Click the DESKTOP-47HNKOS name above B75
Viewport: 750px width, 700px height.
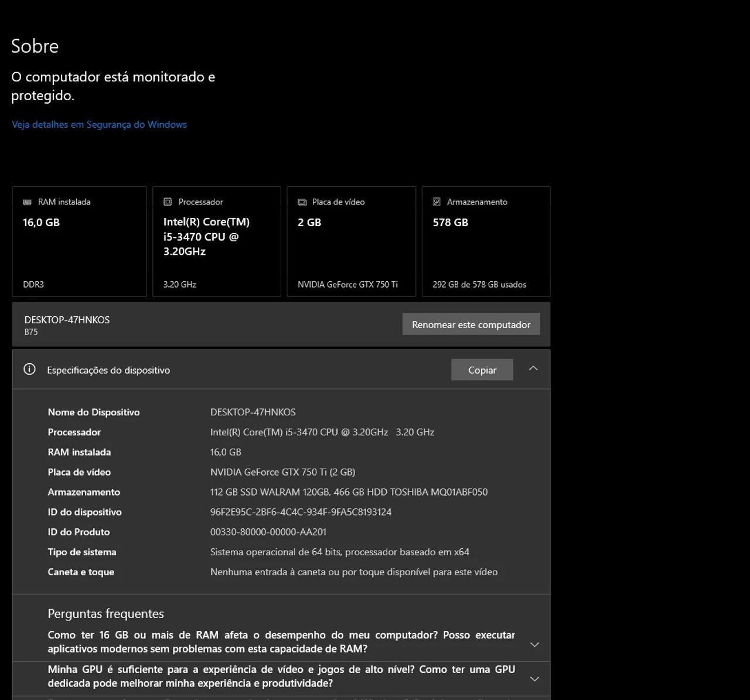67,320
